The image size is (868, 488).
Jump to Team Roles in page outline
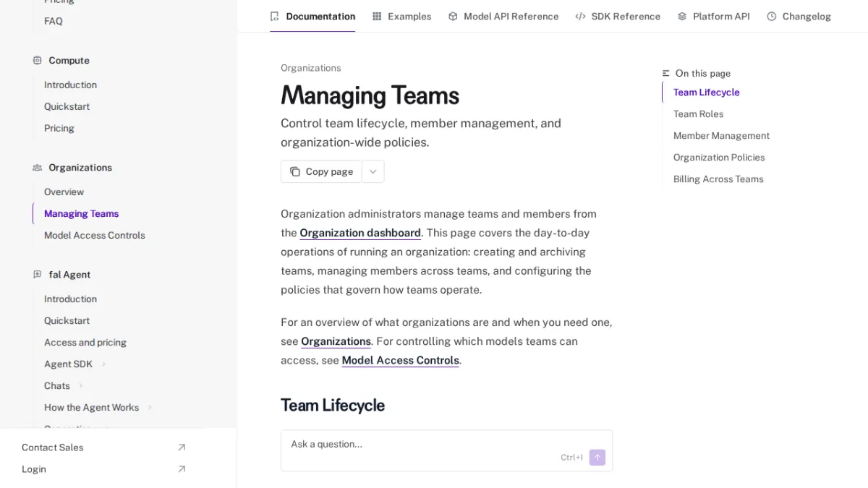(698, 114)
